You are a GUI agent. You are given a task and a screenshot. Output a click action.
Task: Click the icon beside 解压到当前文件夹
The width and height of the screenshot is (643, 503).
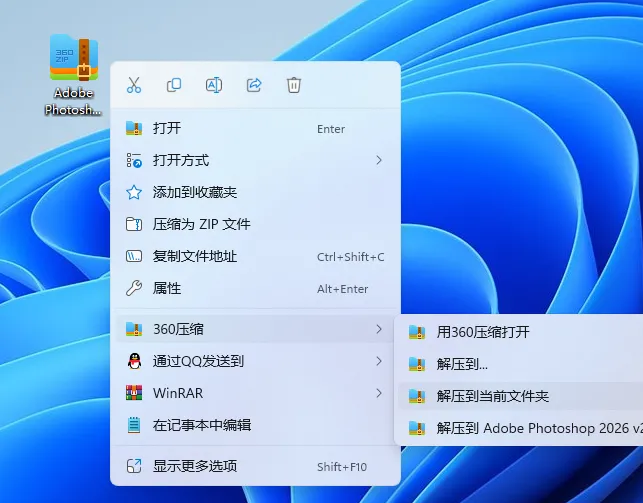[417, 396]
